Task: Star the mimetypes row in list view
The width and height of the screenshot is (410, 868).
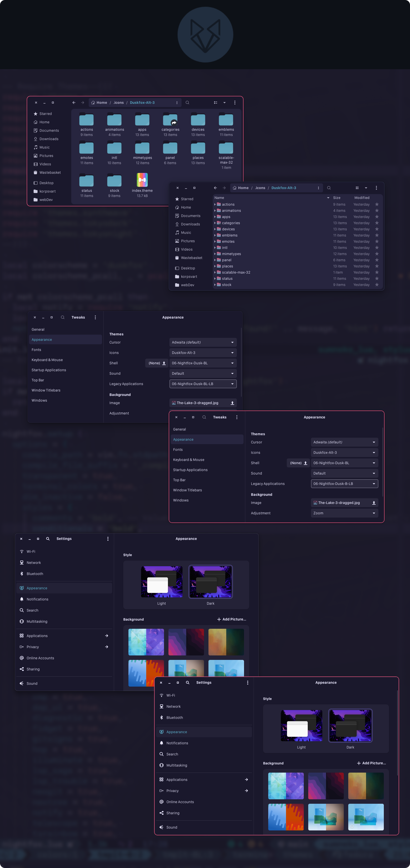Action: [377, 254]
